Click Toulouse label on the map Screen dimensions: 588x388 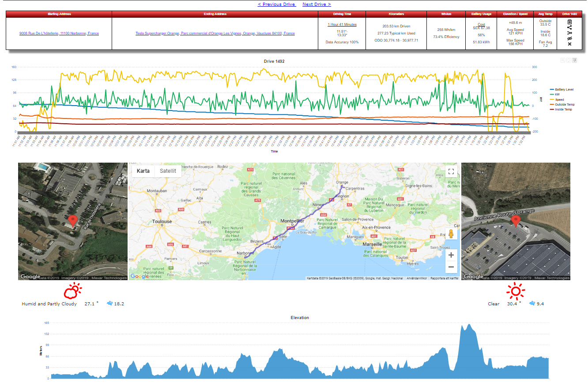tap(162, 221)
